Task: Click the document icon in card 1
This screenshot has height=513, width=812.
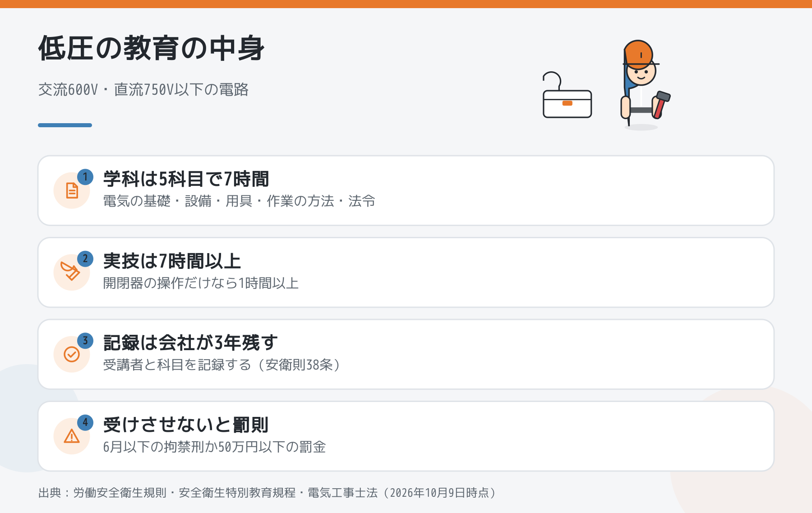Action: coord(72,190)
